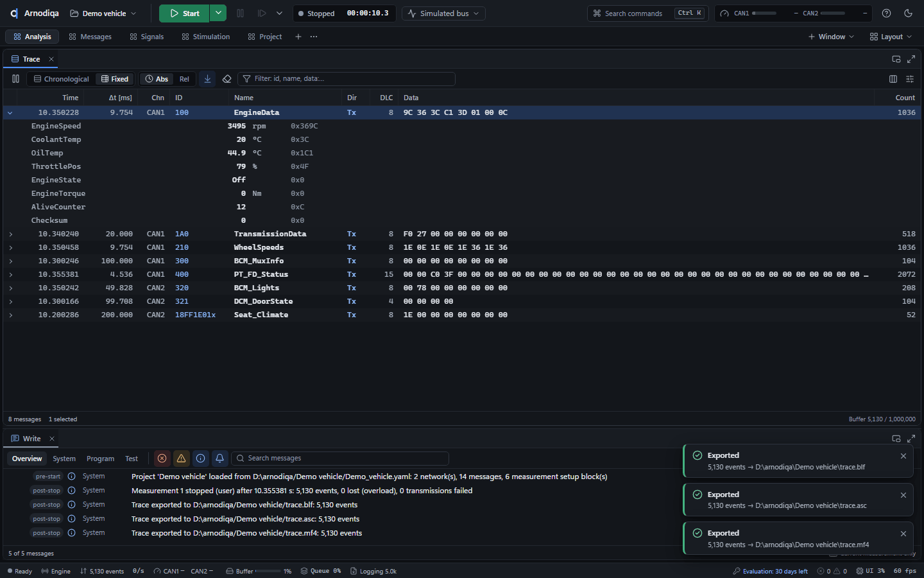924x578 pixels.
Task: Switch to the Messages workspace tab
Action: point(90,37)
